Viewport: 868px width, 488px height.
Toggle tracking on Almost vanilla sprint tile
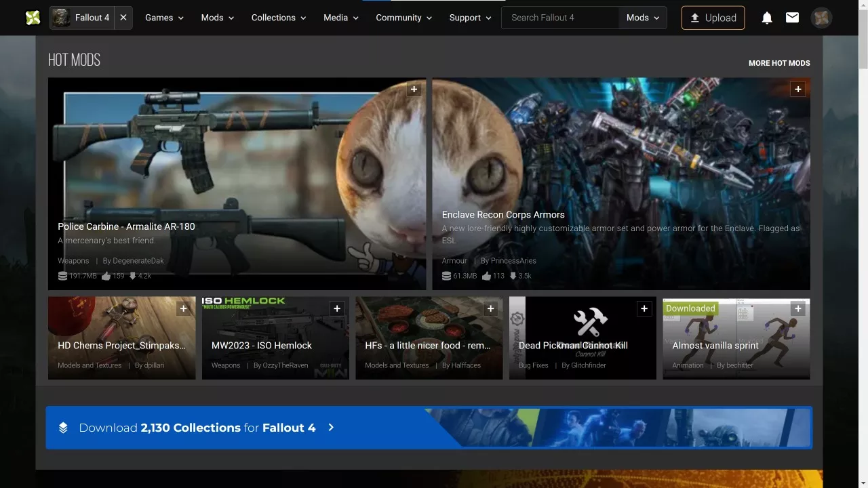click(x=797, y=309)
